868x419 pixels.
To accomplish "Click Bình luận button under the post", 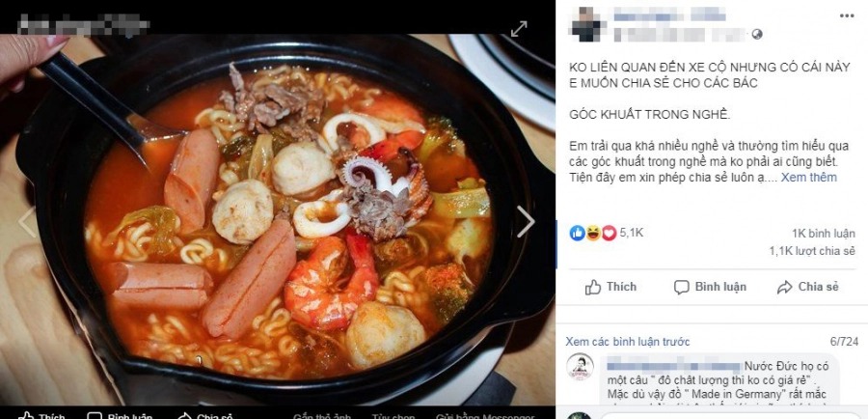I will click(710, 287).
